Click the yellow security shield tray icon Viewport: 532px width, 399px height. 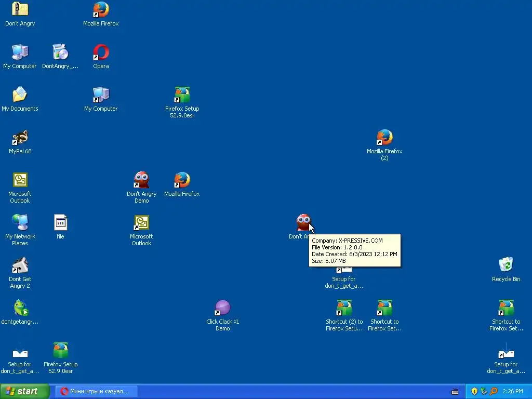[474, 391]
